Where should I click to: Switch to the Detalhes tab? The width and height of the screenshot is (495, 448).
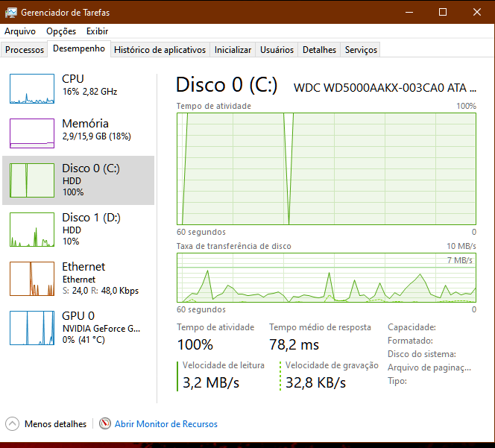[x=319, y=49]
